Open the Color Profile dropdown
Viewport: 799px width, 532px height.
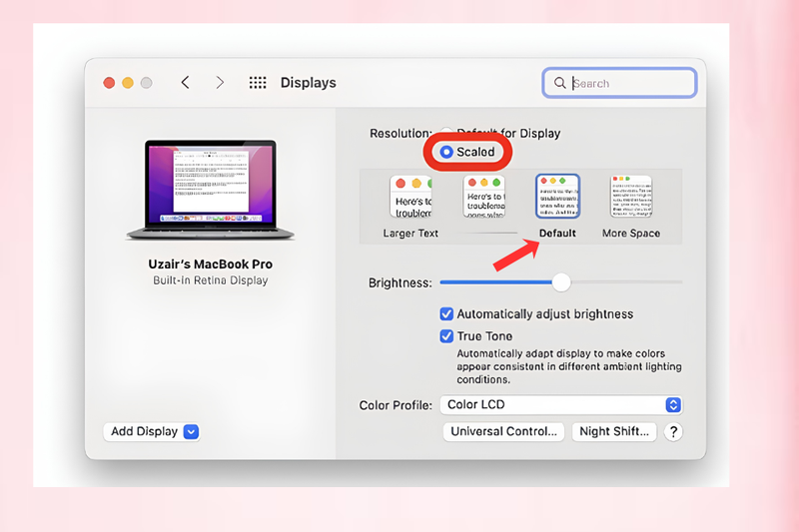(x=561, y=404)
